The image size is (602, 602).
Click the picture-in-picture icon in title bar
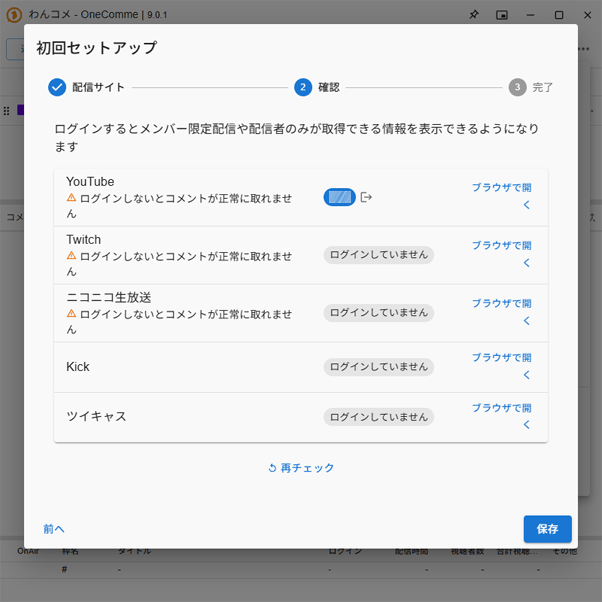tap(502, 15)
